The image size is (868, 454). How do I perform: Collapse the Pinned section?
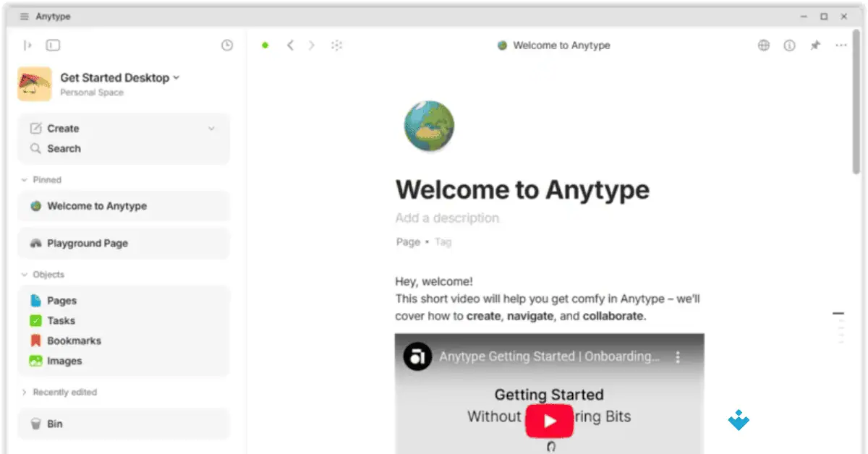23,179
